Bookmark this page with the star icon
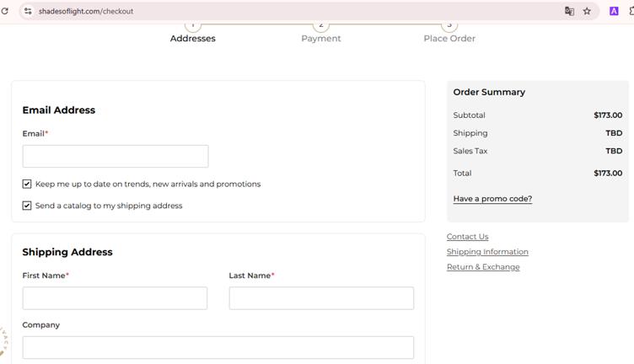The height and width of the screenshot is (364, 634). (x=587, y=11)
